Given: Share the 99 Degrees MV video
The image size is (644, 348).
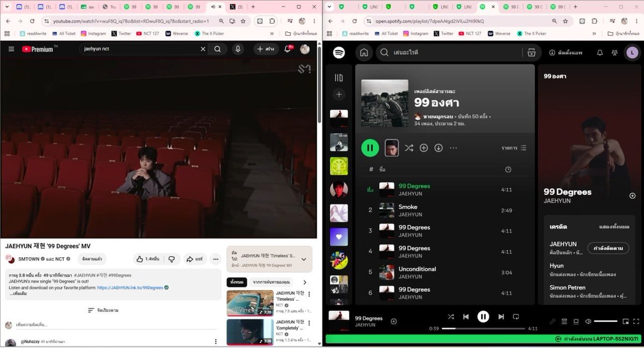Looking at the screenshot, I should click(x=195, y=259).
